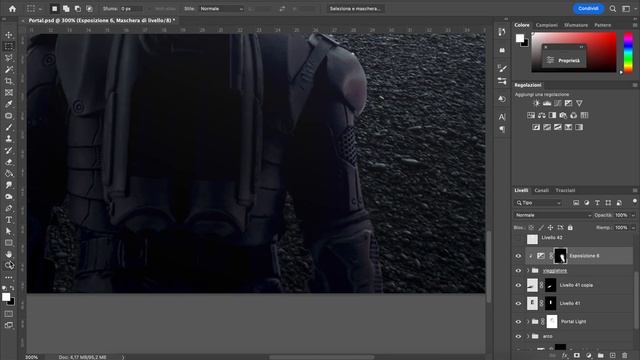Viewport: 640px width, 360px height.
Task: Select the Crop tool
Action: 9,81
